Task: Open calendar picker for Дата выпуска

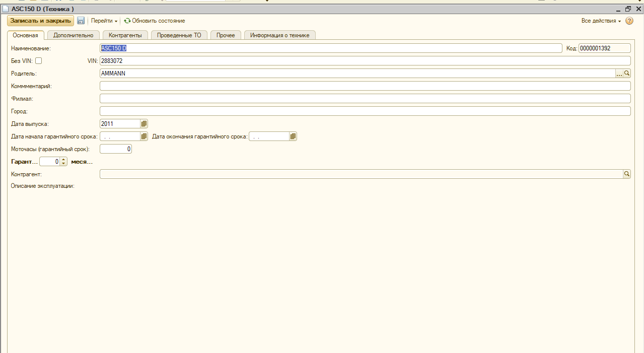Action: tap(144, 124)
